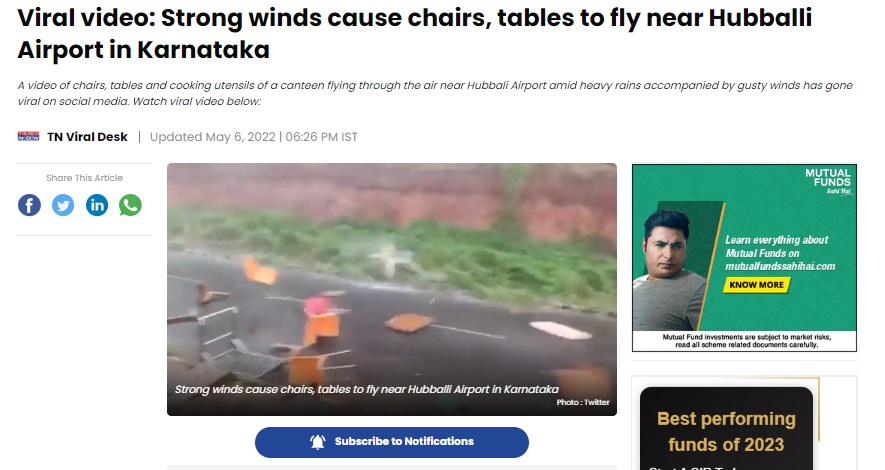Click Mutual Funds Sahi Hai logo

pyautogui.click(x=829, y=181)
